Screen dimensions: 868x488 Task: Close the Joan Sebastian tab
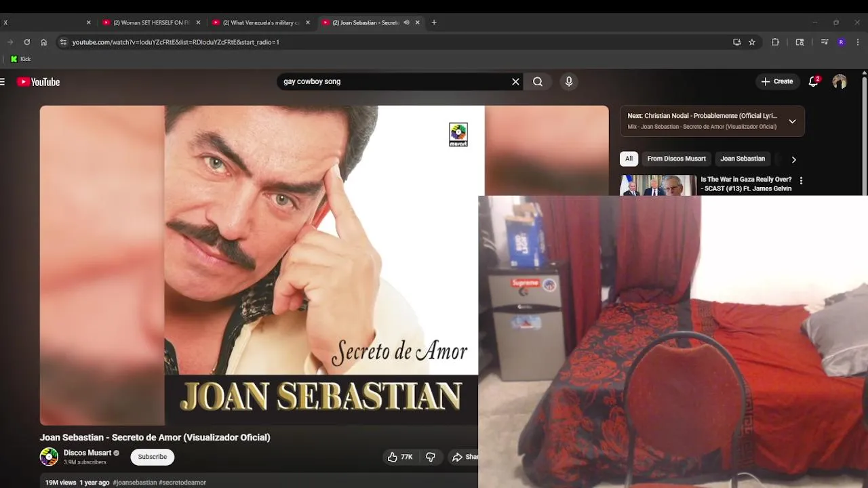(x=418, y=22)
